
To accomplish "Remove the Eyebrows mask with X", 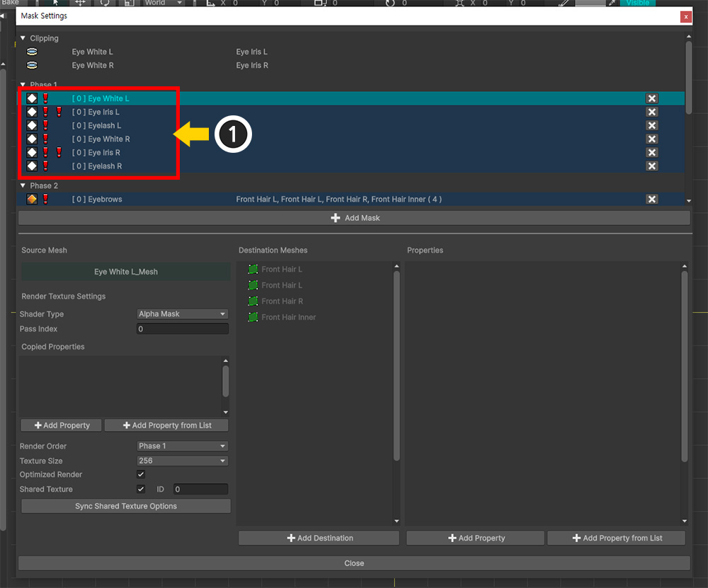I will (x=651, y=199).
